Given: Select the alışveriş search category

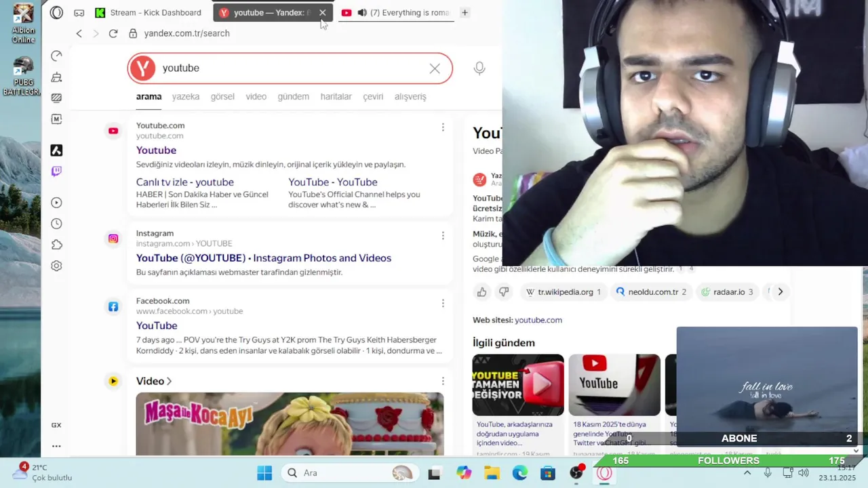Looking at the screenshot, I should [x=410, y=96].
